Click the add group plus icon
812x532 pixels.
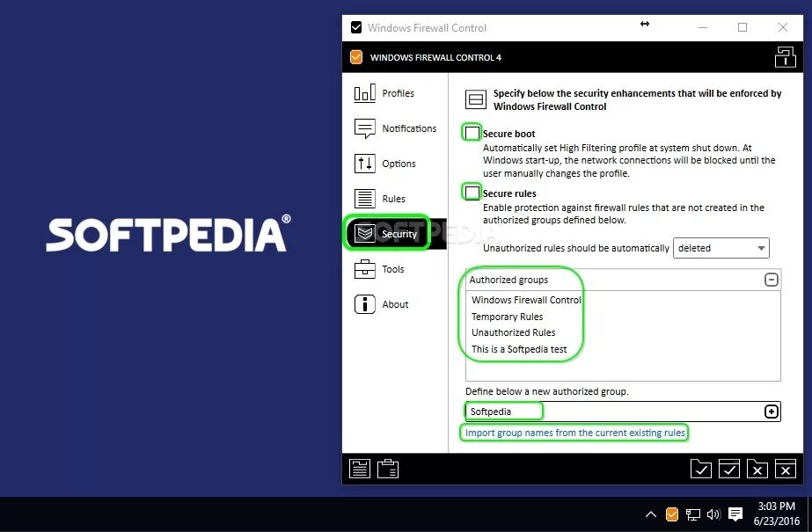(x=771, y=412)
